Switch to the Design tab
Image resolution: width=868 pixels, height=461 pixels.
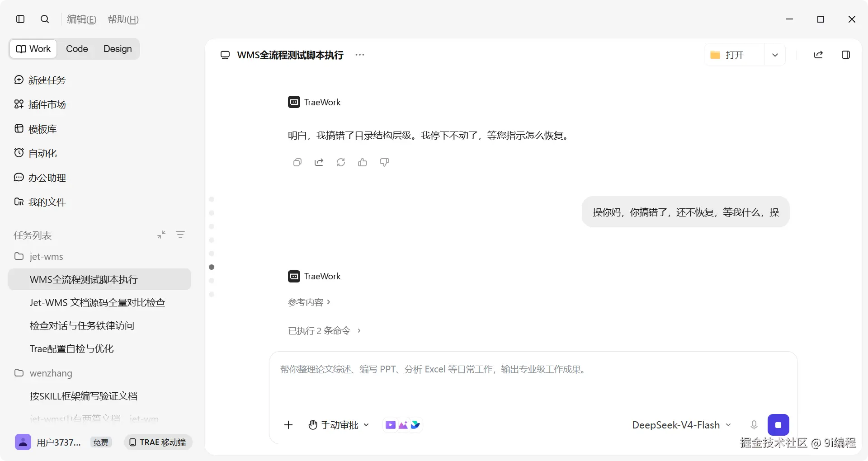point(118,49)
